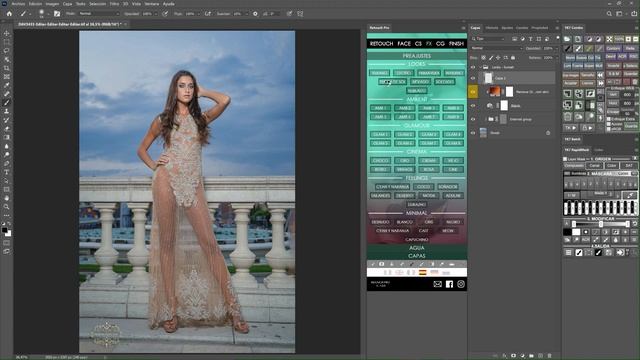
Task: Select the Hand tool
Action: pos(6,198)
